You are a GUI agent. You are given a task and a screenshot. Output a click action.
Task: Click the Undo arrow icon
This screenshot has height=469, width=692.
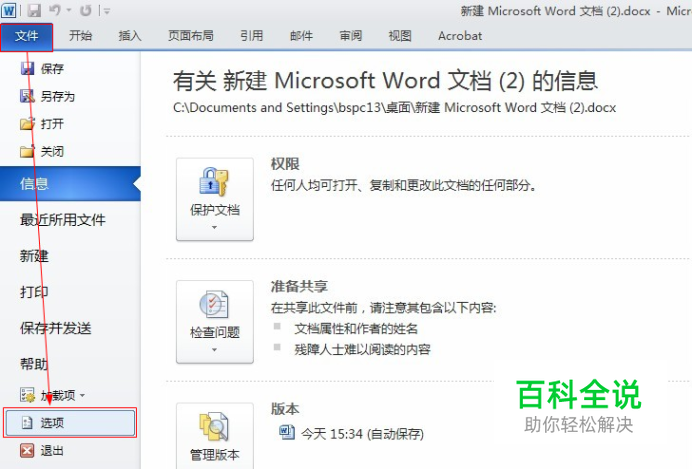55,10
